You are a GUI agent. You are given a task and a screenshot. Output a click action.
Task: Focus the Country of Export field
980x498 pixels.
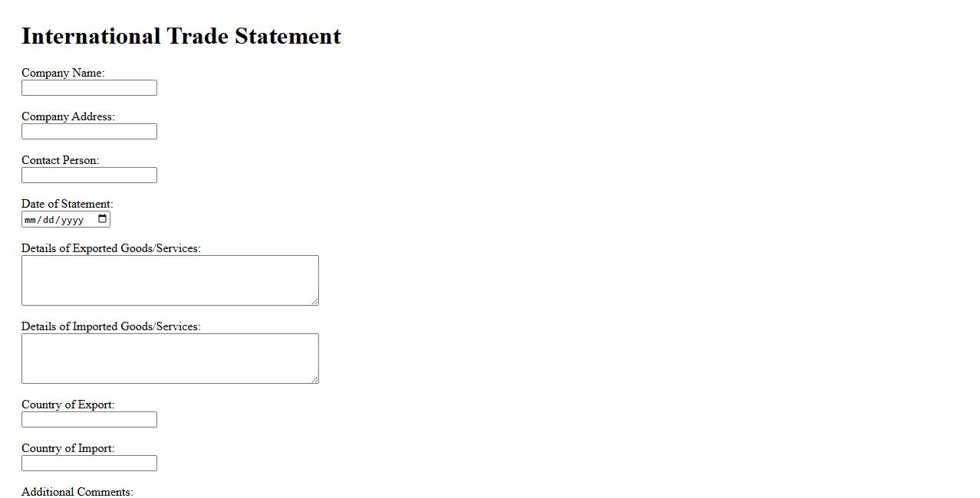coord(89,420)
